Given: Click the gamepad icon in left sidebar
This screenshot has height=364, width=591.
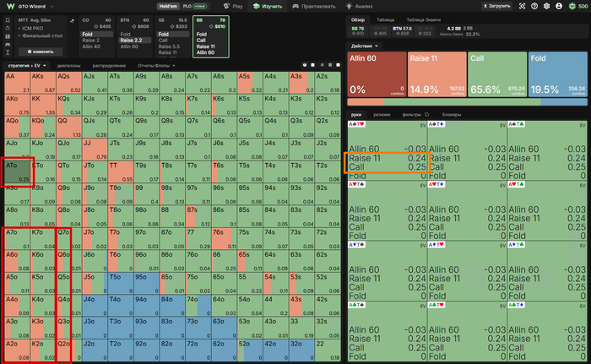Looking at the screenshot, I should (x=8, y=44).
